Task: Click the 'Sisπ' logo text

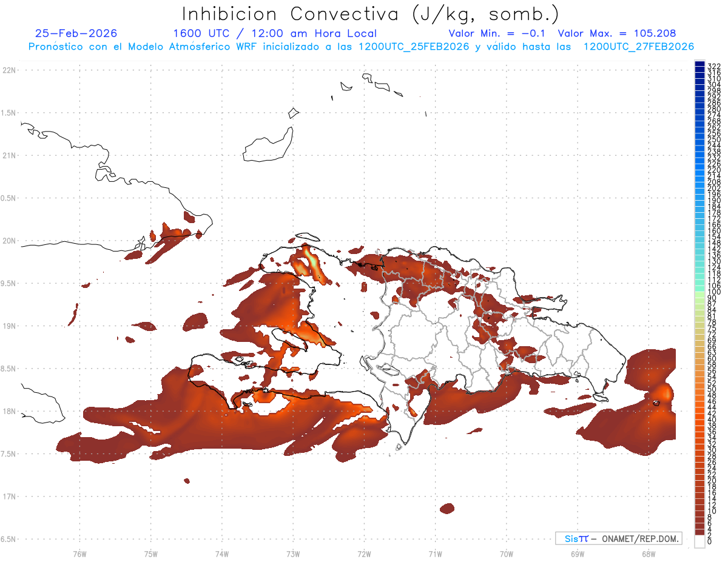Action: [576, 538]
